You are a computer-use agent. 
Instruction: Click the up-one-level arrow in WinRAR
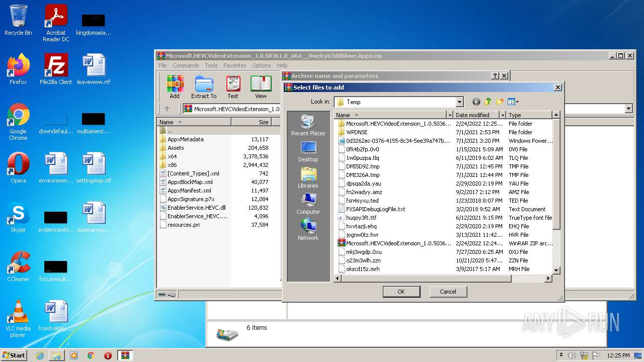(167, 109)
